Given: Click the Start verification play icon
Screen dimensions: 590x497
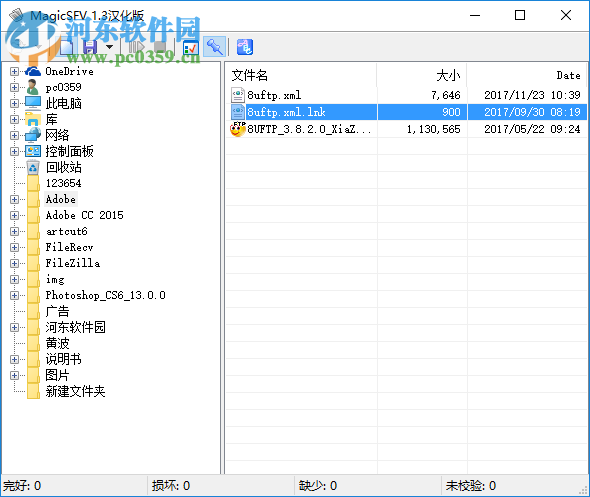Looking at the screenshot, I should tap(136, 47).
